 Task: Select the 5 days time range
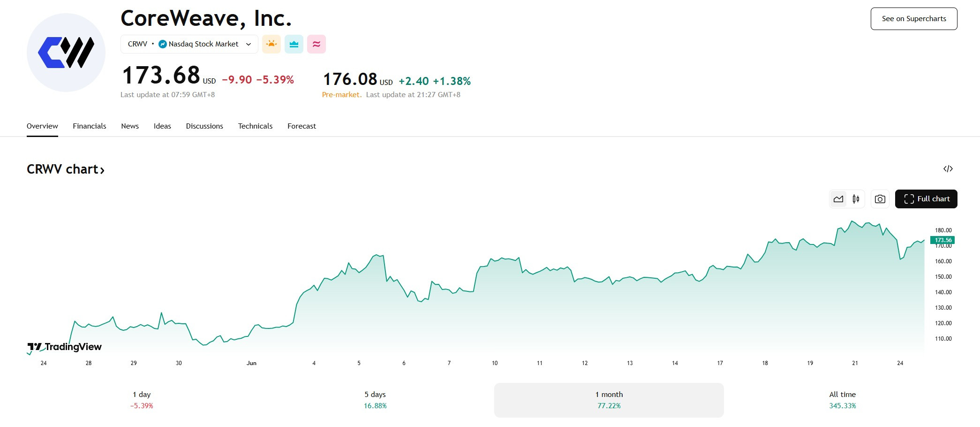pos(375,400)
